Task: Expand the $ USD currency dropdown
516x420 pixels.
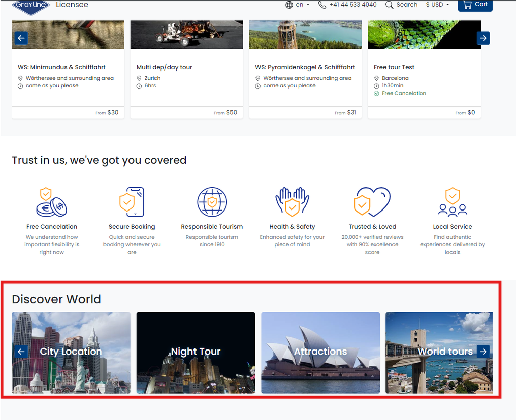Action: (x=437, y=5)
